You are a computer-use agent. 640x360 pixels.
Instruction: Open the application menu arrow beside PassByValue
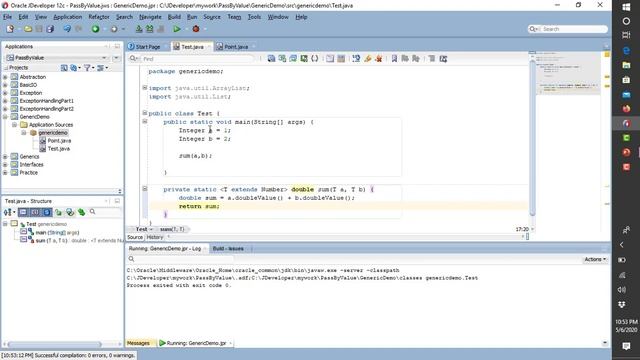click(116, 58)
